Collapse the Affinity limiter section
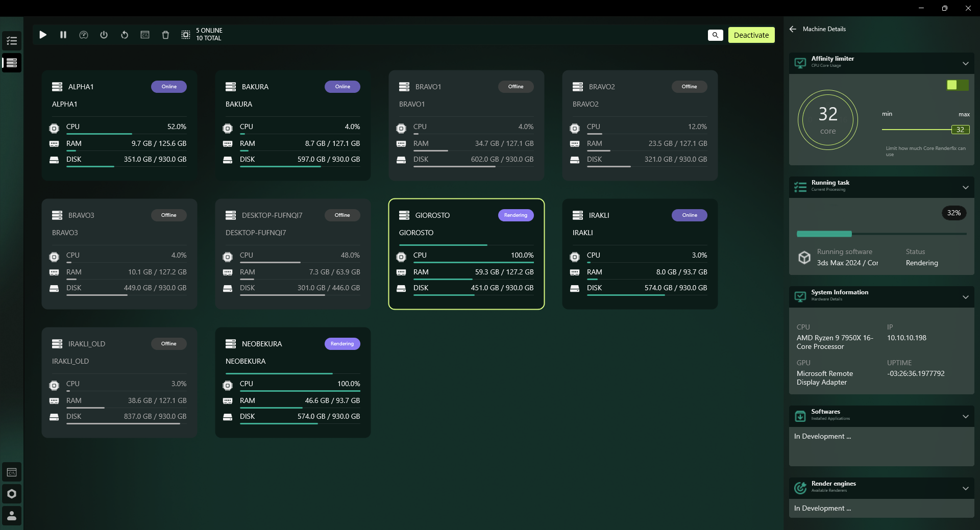980x530 pixels. (x=965, y=64)
